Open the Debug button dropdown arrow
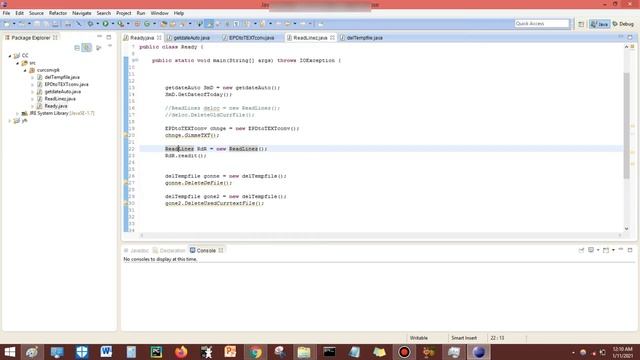Screen dimensions: 640x360 [97, 24]
